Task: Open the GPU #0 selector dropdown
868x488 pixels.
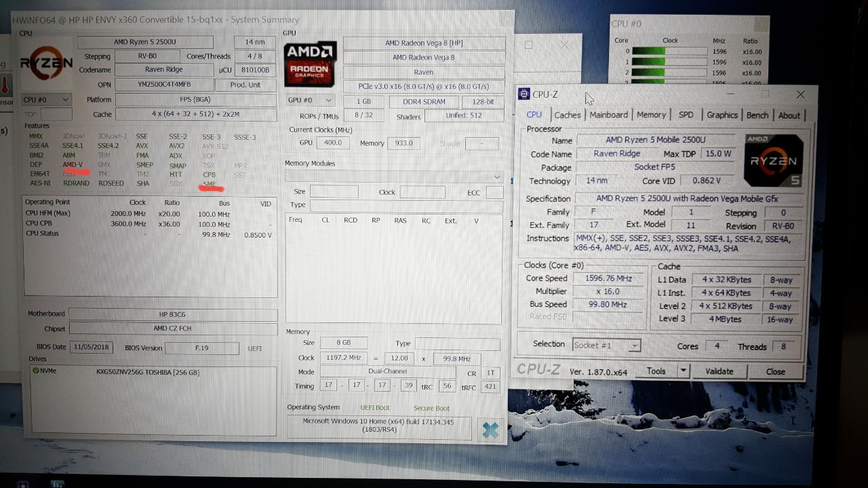Action: (x=311, y=100)
